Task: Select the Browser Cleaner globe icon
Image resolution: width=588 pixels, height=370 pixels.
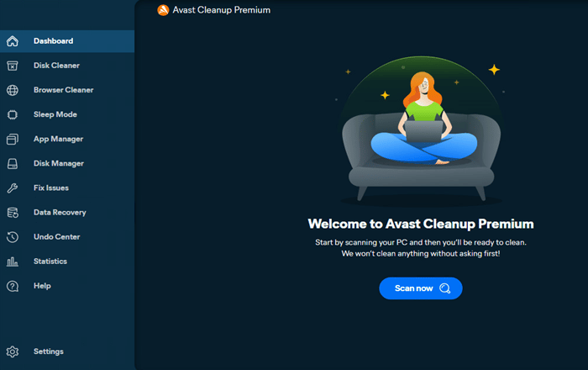Action: pos(13,90)
